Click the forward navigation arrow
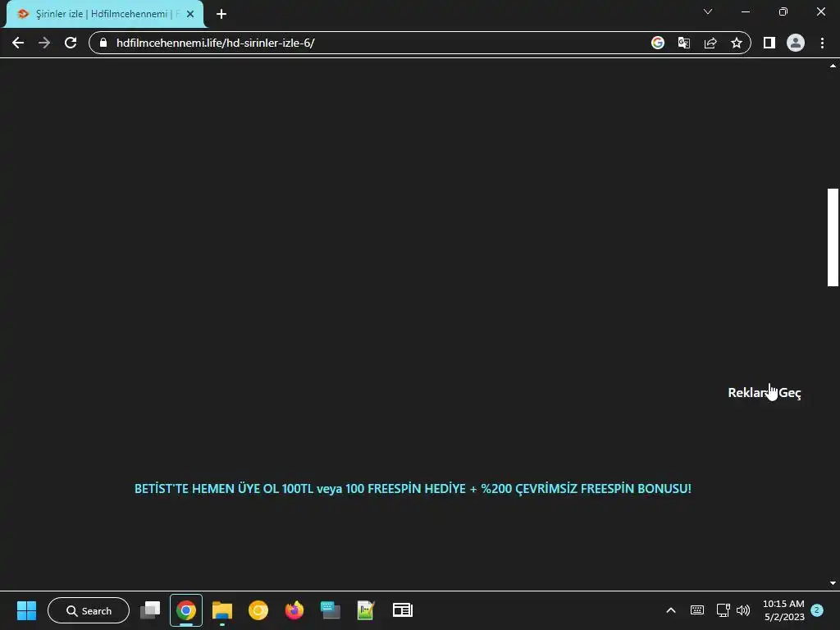 [x=44, y=43]
